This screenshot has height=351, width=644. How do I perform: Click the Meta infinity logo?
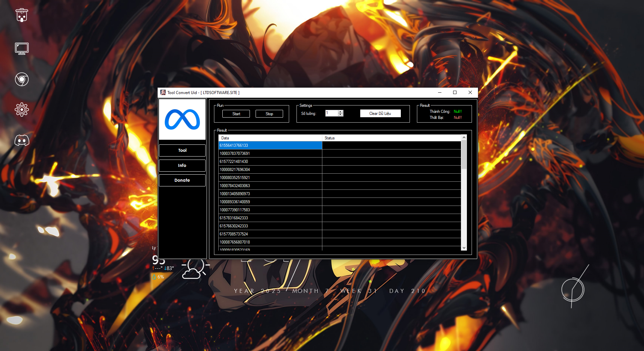click(x=182, y=120)
